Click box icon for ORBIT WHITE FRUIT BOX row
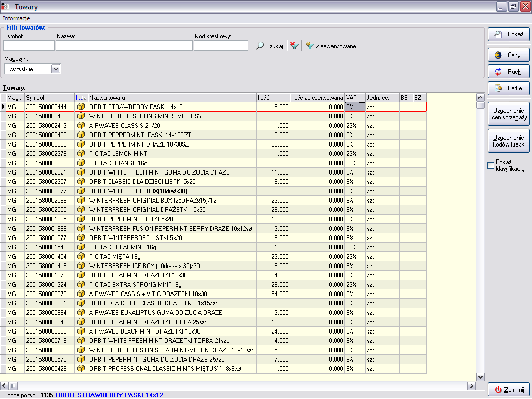This screenshot has width=532, height=399. pos(81,191)
